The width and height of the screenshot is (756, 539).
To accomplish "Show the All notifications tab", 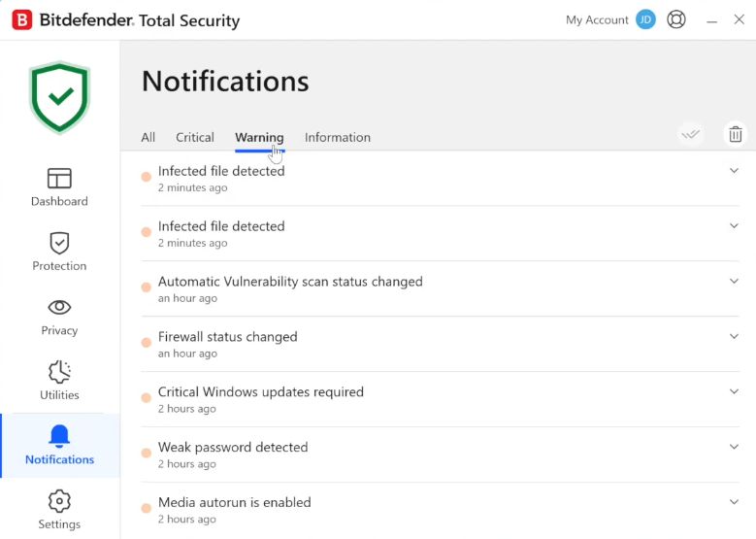I will (148, 137).
